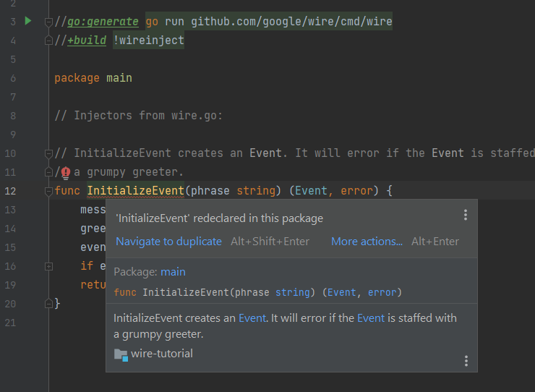This screenshot has height=392, width=535.
Task: Follow the main package link
Action: pos(173,272)
